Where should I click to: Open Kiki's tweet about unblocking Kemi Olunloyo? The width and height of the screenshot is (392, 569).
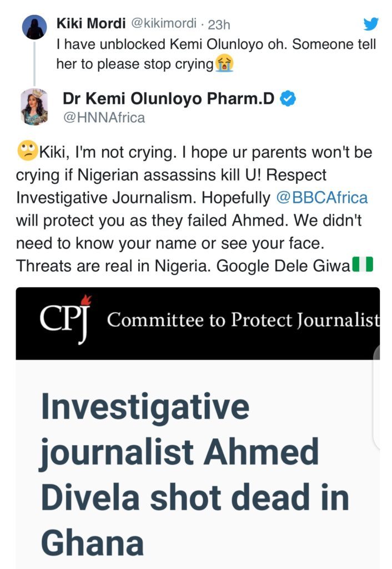coord(216,54)
